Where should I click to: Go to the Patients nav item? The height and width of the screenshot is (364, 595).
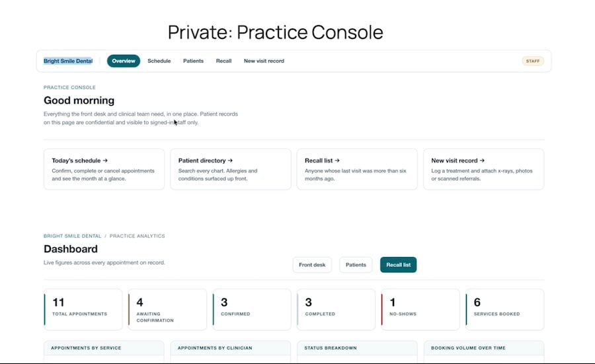coord(193,61)
